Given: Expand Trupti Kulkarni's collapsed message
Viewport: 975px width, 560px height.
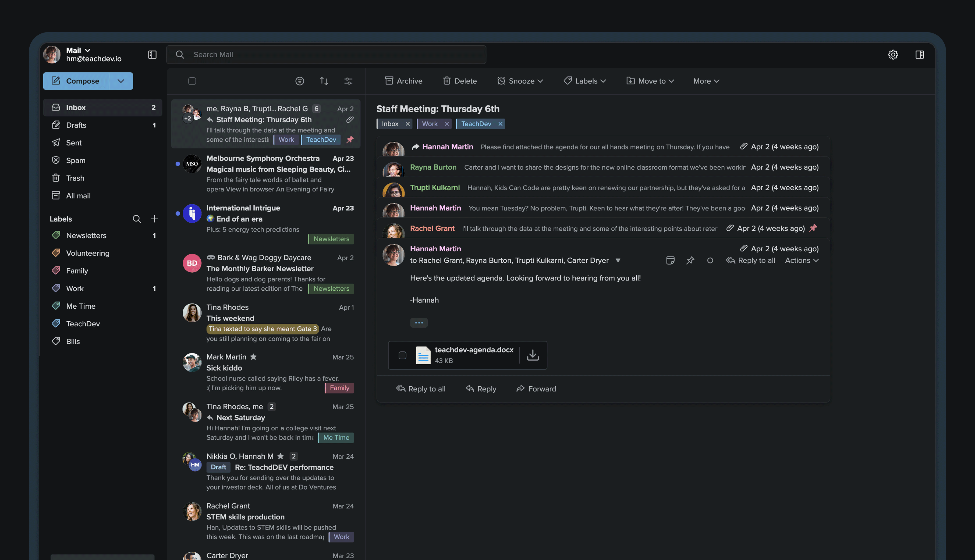Looking at the screenshot, I should coord(603,188).
